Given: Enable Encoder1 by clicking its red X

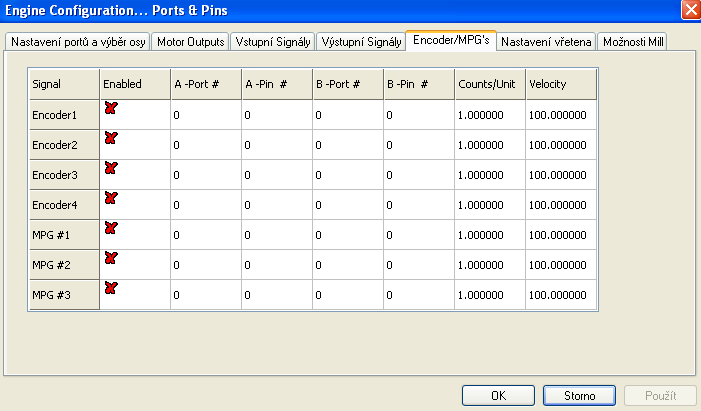Looking at the screenshot, I should pos(110,108).
